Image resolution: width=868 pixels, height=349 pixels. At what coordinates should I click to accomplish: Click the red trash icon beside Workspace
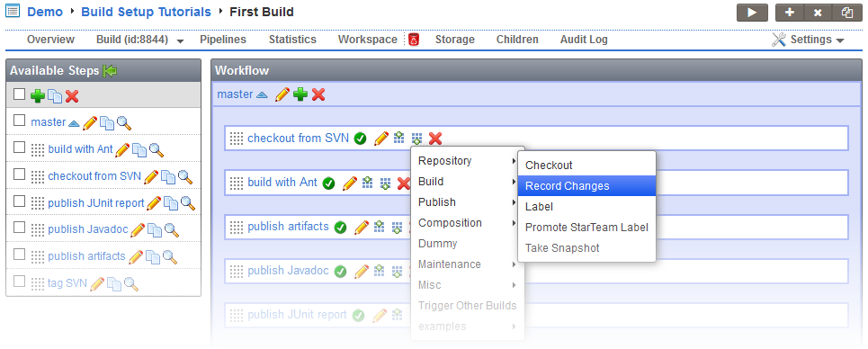(x=414, y=40)
